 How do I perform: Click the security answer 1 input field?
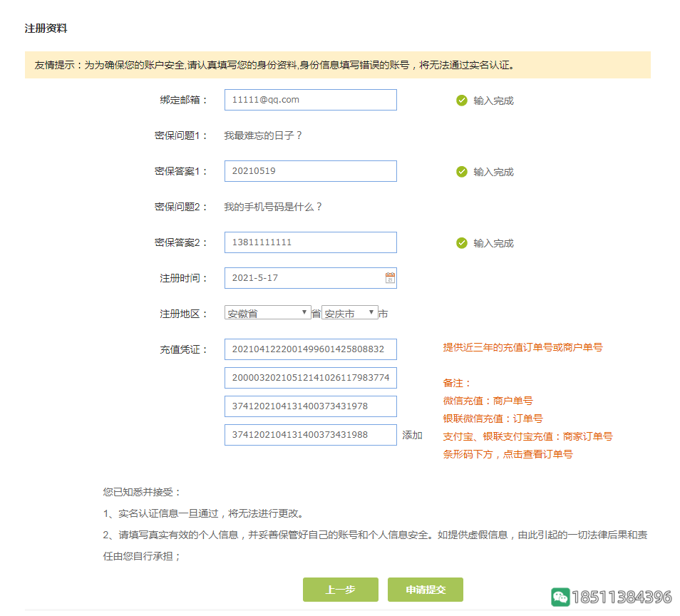coord(310,171)
